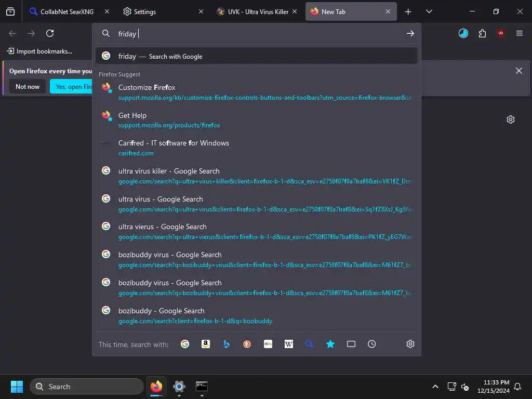The image size is (532, 399).
Task: Open the Extensions puzzle icon
Action: point(482,33)
